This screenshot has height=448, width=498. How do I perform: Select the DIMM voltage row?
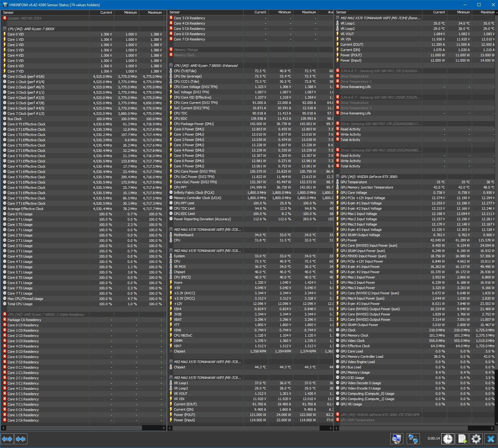(251, 341)
